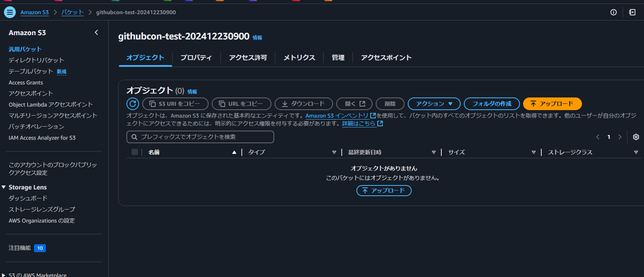Sort by ストレージクラス column arrow
This screenshot has width=644, height=277.
(636, 152)
